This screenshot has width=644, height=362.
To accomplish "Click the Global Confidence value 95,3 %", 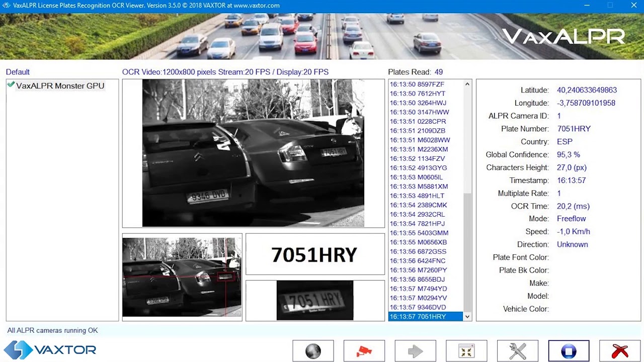I will (x=569, y=155).
